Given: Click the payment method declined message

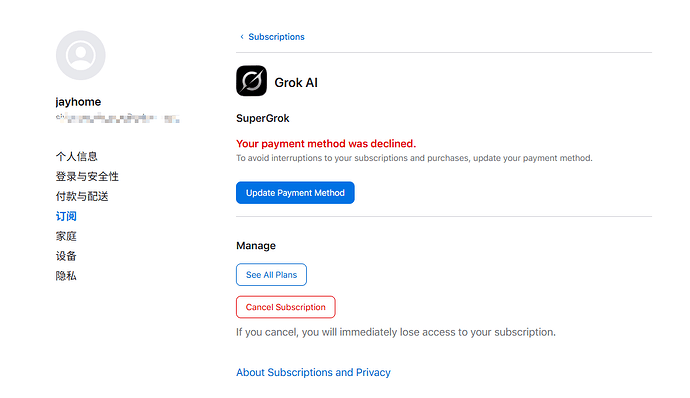Looking at the screenshot, I should pyautogui.click(x=326, y=144).
